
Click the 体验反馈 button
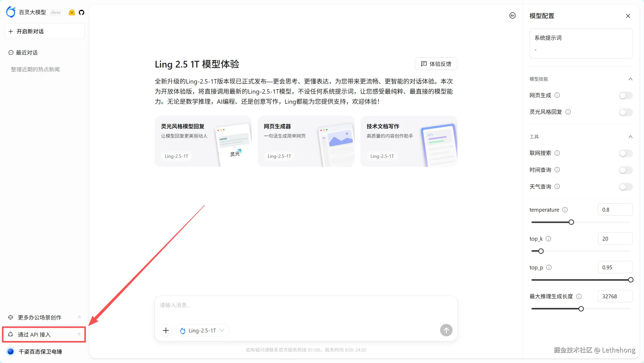point(436,64)
